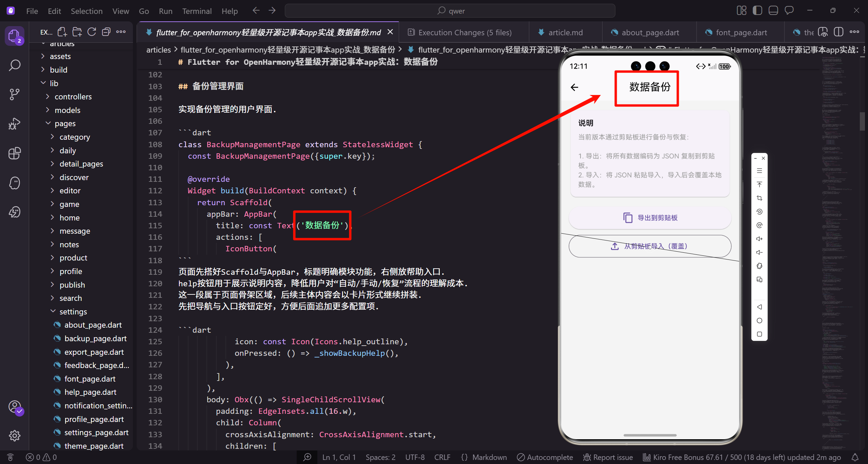Collapse all folders in the Explorer

106,32
